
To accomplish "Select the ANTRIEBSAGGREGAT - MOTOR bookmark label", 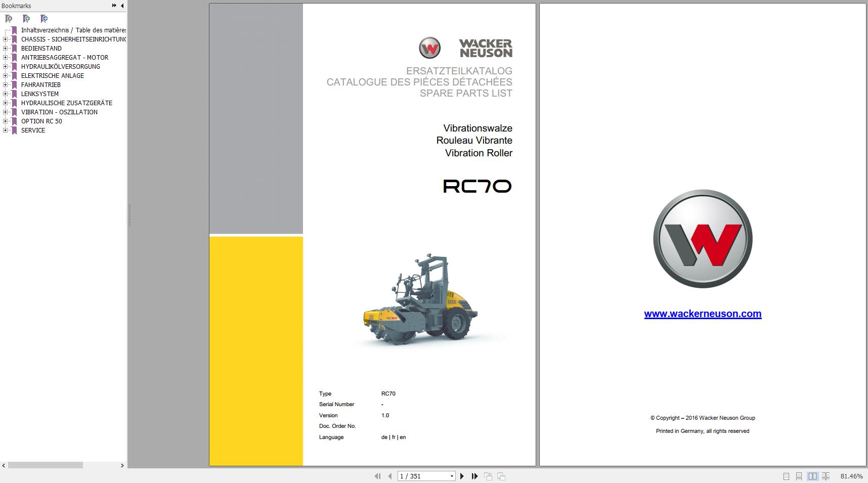I will (x=65, y=57).
